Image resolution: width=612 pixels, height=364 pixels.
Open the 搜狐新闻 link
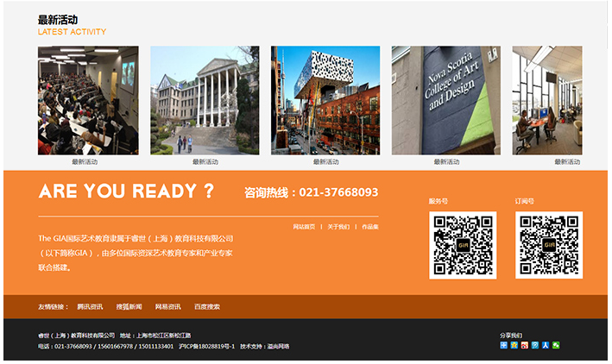click(129, 306)
